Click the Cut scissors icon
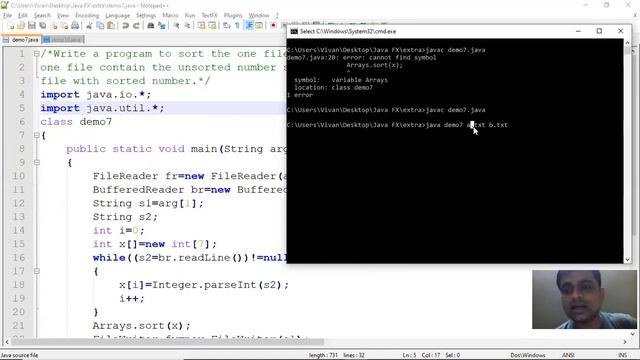 pos(89,26)
